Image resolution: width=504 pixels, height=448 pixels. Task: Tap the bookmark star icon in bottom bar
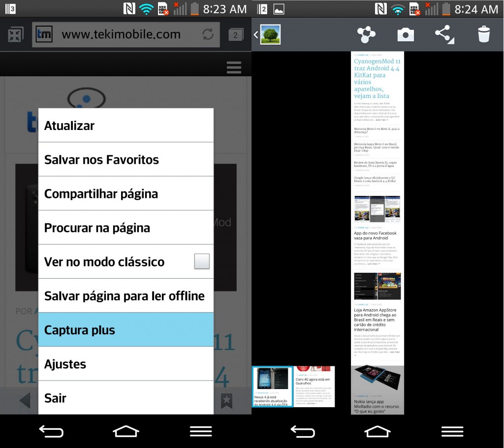[226, 401]
